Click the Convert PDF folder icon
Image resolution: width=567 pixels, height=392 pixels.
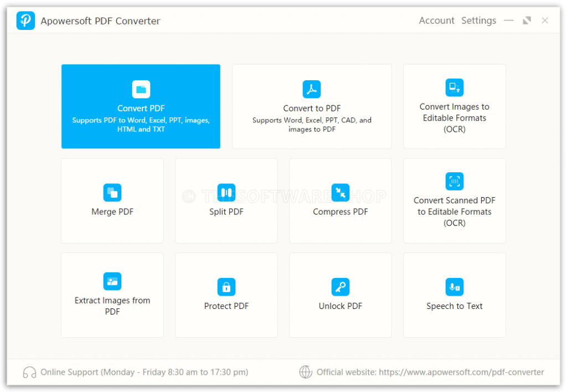click(141, 89)
